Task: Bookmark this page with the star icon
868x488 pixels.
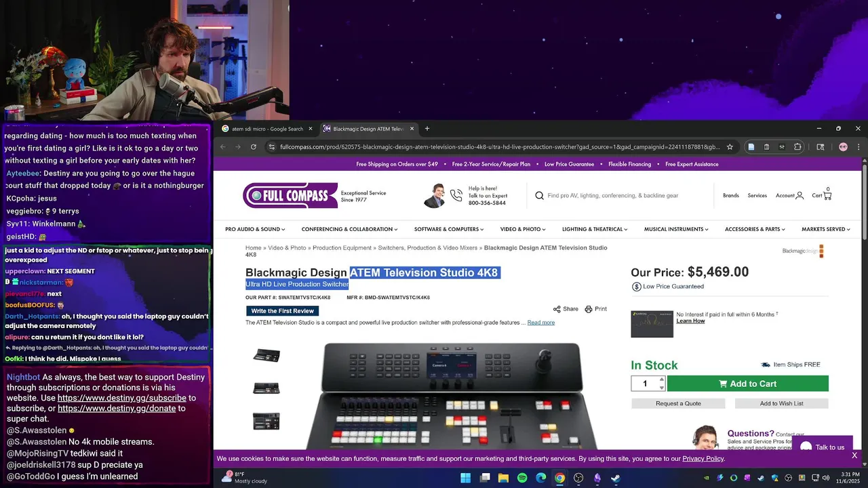Action: (730, 146)
